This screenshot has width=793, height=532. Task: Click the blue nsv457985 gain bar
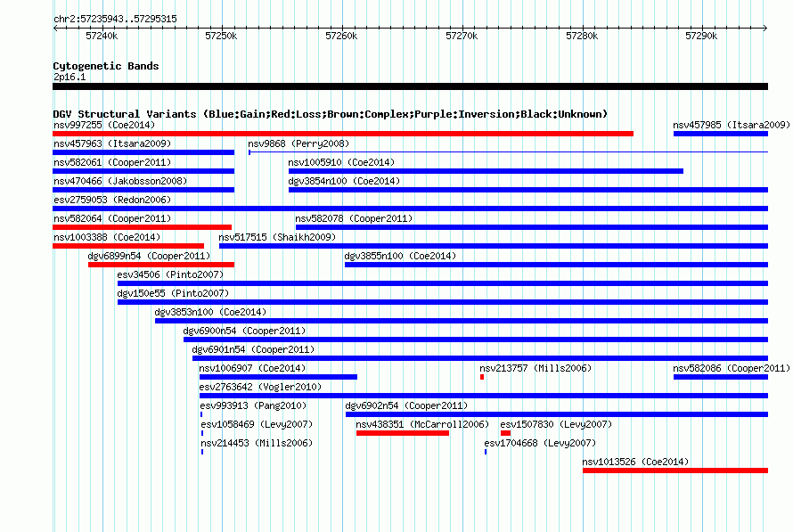721,134
